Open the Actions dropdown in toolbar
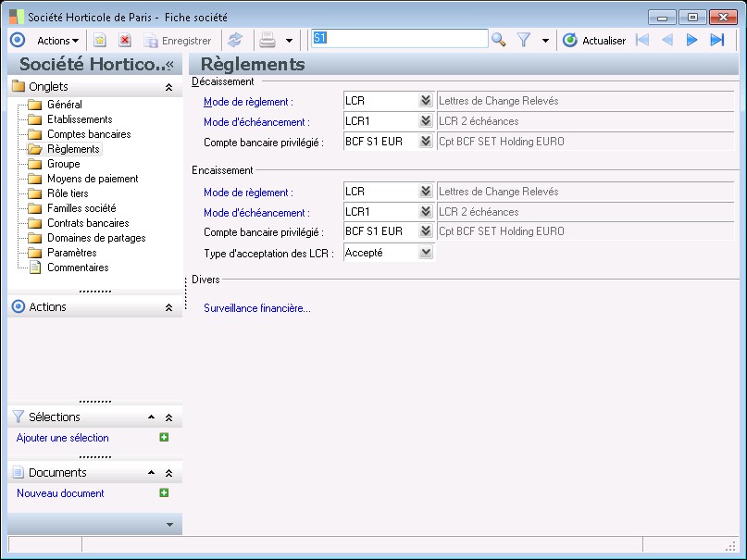This screenshot has width=747, height=560. tap(57, 40)
